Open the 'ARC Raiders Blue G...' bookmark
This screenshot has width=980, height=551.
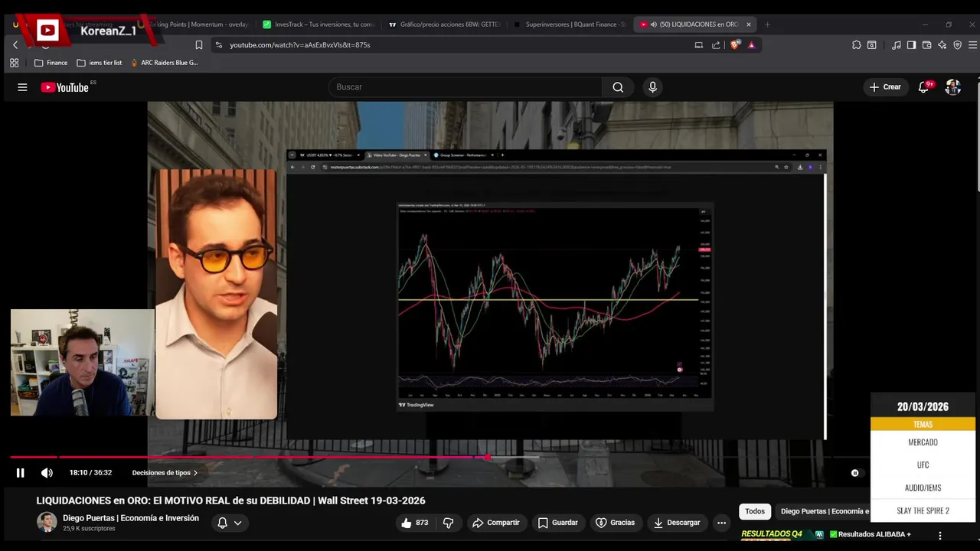165,63
